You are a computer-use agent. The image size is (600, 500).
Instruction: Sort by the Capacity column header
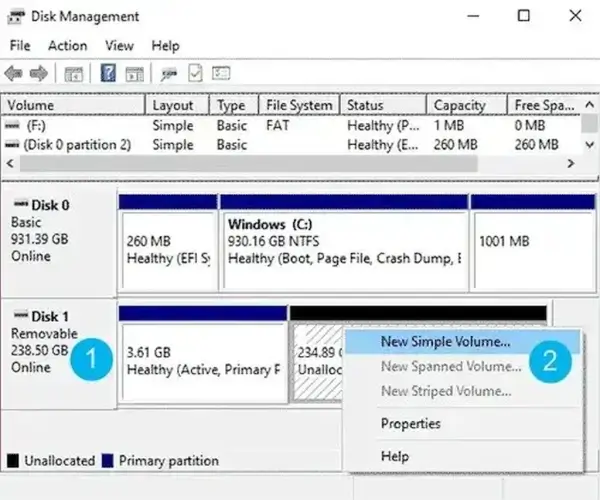point(467,105)
